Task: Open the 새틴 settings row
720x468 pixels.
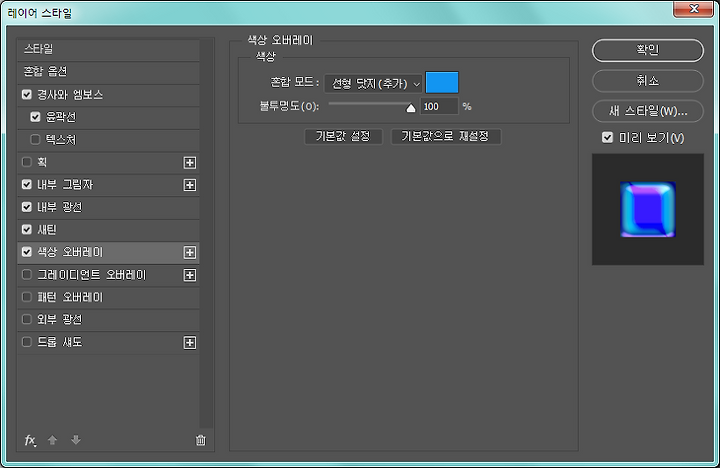Action: 108,230
